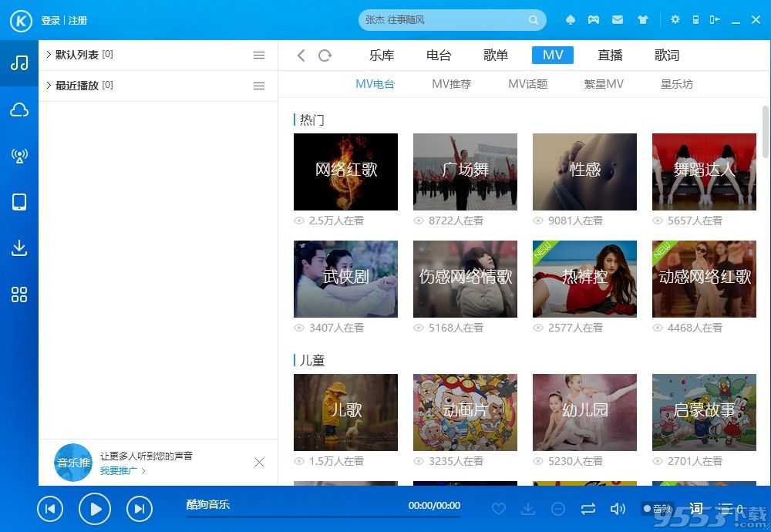Toggle desktop lyrics with 词 button

695,509
